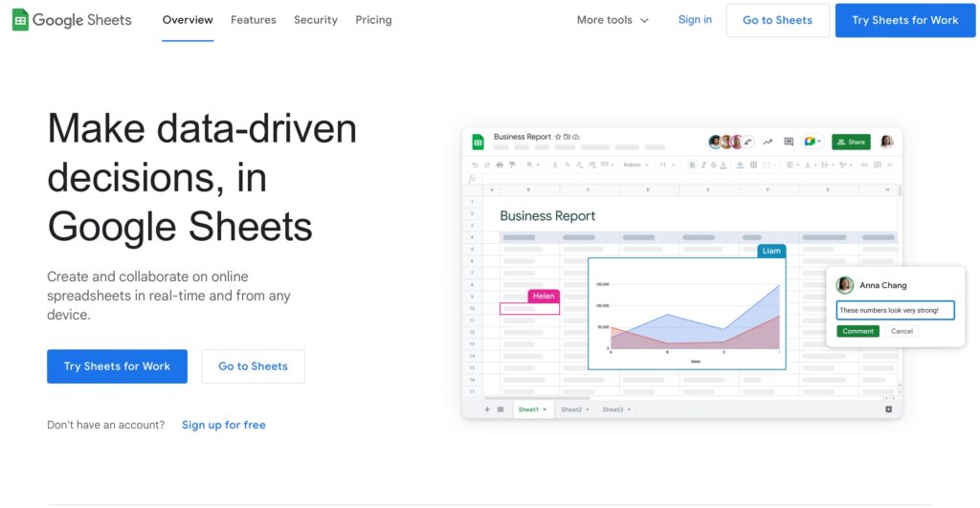Viewport: 980px width, 508px height.
Task: Click the horizontal scrollbar in the sheet
Action: (538, 398)
